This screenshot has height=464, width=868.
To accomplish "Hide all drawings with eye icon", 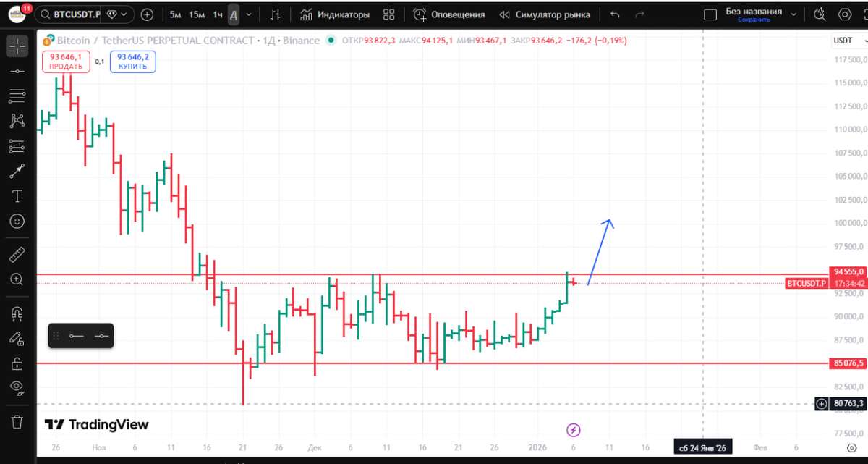I will 17,388.
